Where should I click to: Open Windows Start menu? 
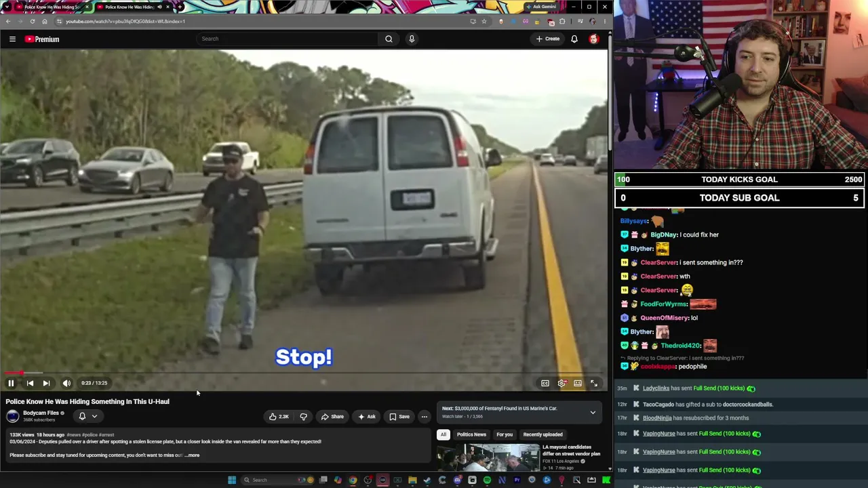(232, 480)
